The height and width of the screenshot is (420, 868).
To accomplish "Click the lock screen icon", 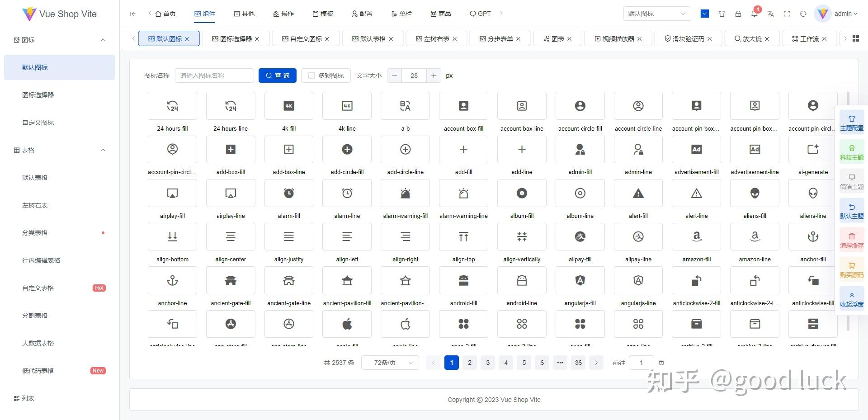I will coord(738,14).
